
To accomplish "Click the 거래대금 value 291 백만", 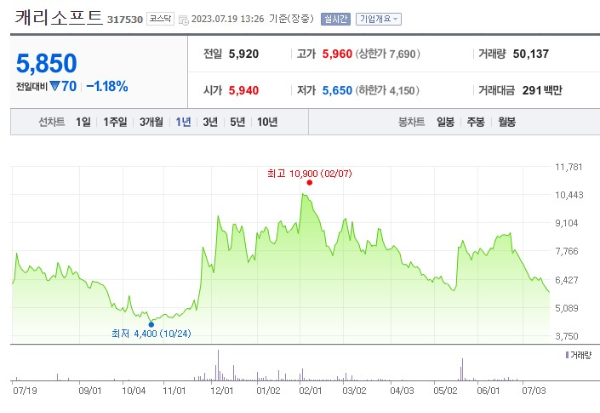I will pyautogui.click(x=542, y=91).
